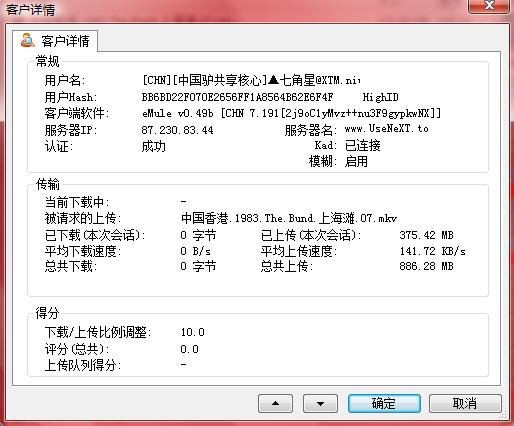This screenshot has height=426, width=514.
Task: Click the 传输 group heading
Action: [x=48, y=184]
